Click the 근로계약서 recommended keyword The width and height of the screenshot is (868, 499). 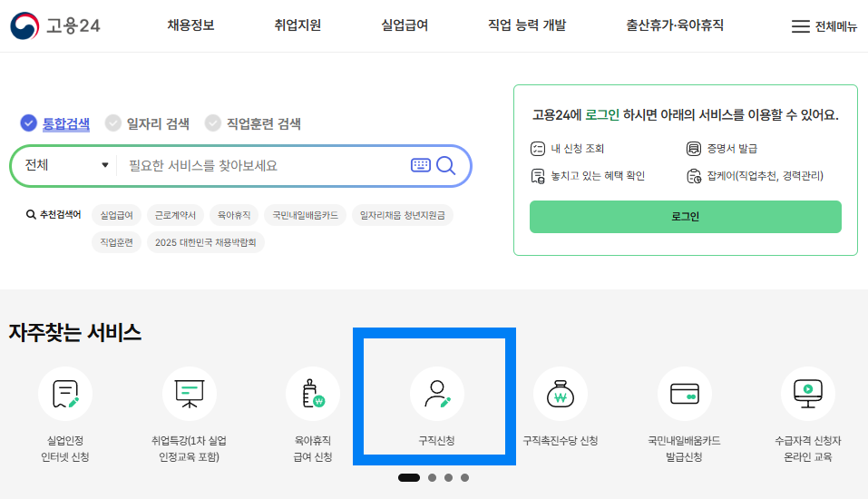pos(175,215)
